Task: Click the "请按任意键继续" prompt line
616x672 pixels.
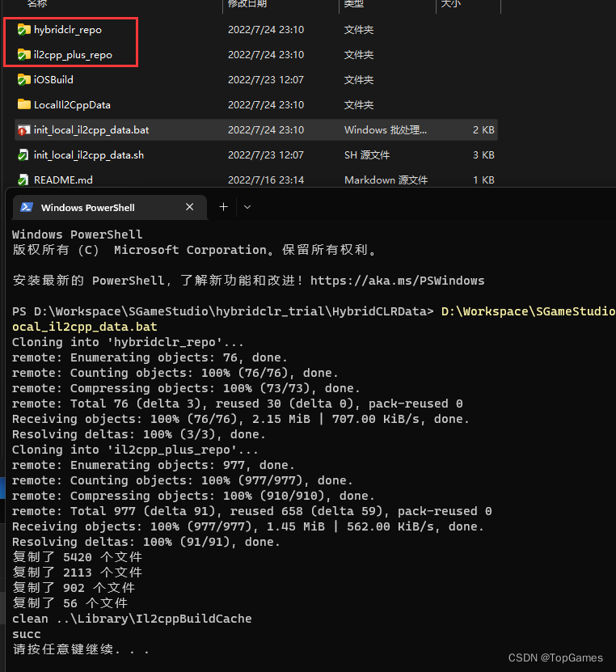Action: coord(81,649)
